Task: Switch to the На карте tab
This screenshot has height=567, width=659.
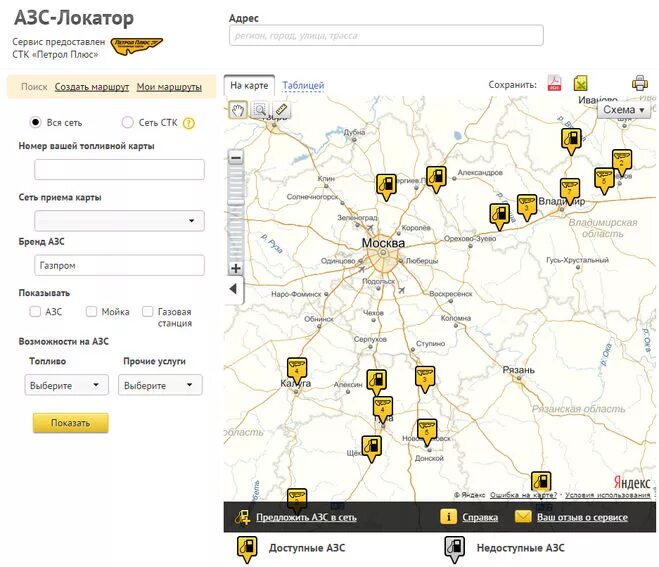Action: coord(249,85)
